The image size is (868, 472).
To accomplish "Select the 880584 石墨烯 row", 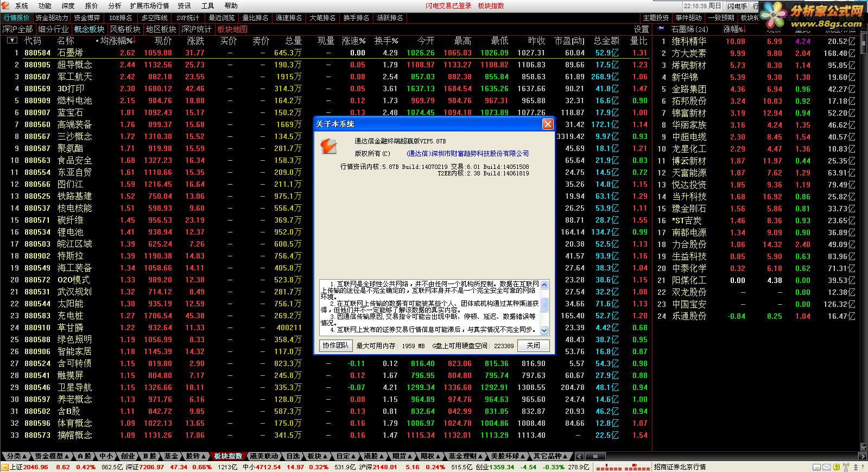I will coord(326,53).
